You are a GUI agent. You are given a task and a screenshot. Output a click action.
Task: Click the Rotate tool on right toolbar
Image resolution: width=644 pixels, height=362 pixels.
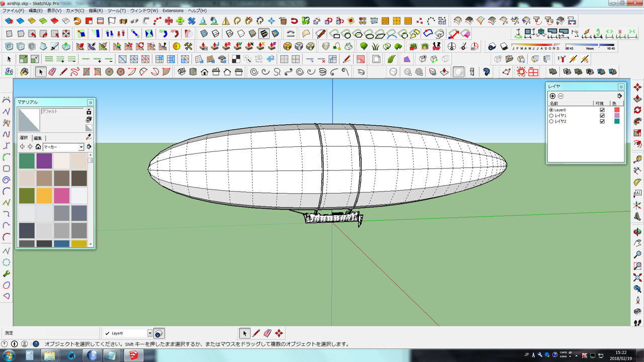tap(637, 110)
